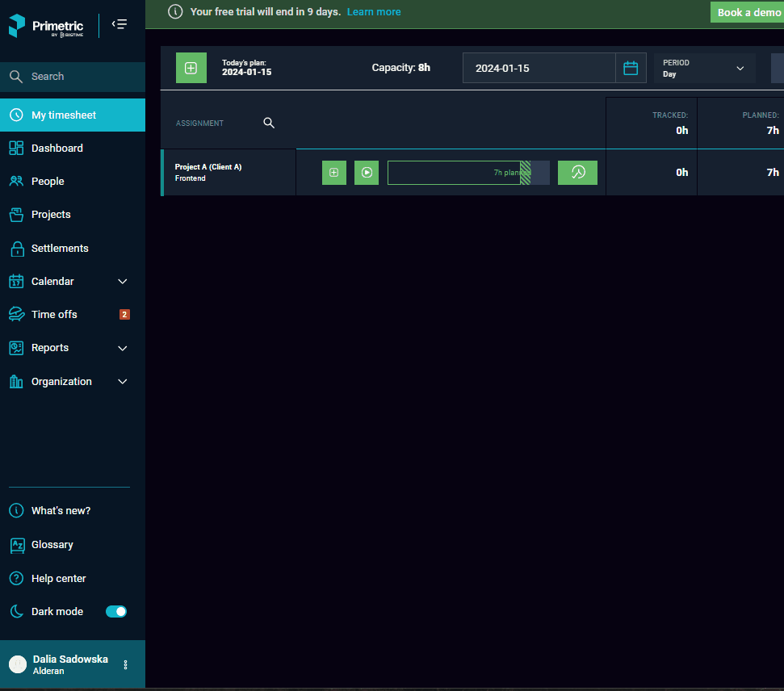This screenshot has height=691, width=784.
Task: Click the ASSIGNMENT column label
Action: point(199,124)
